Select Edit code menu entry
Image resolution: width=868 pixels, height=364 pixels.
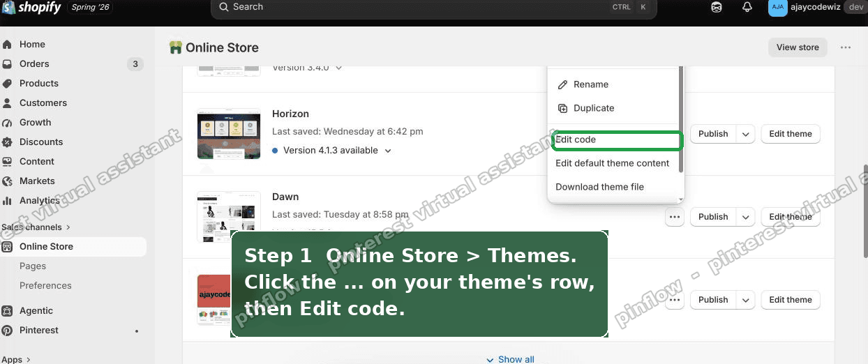[617, 139]
